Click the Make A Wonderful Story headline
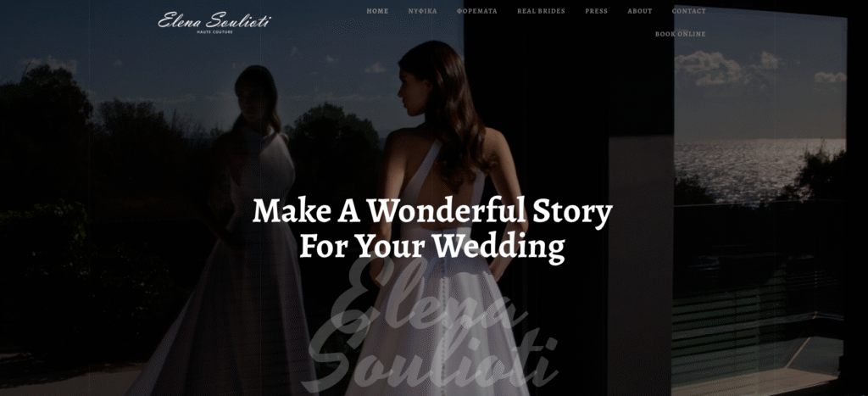868x396 pixels. pyautogui.click(x=432, y=212)
